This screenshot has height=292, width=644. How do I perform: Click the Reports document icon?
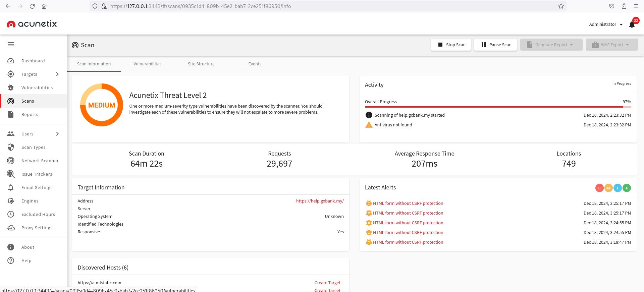pos(11,114)
